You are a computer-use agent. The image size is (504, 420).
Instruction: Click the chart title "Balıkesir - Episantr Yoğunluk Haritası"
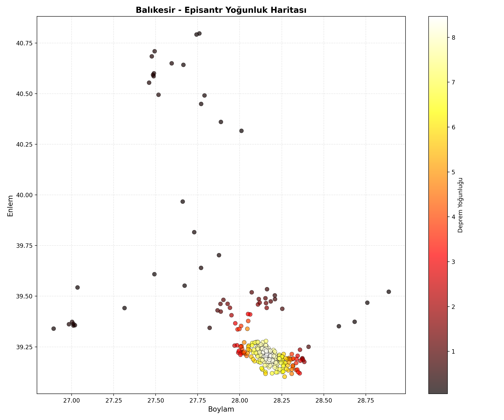pos(221,10)
